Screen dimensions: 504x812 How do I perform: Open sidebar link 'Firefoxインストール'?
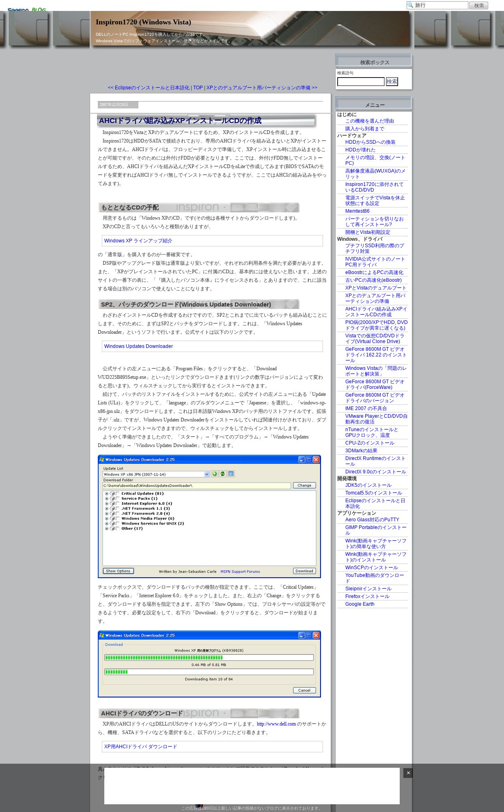click(367, 596)
